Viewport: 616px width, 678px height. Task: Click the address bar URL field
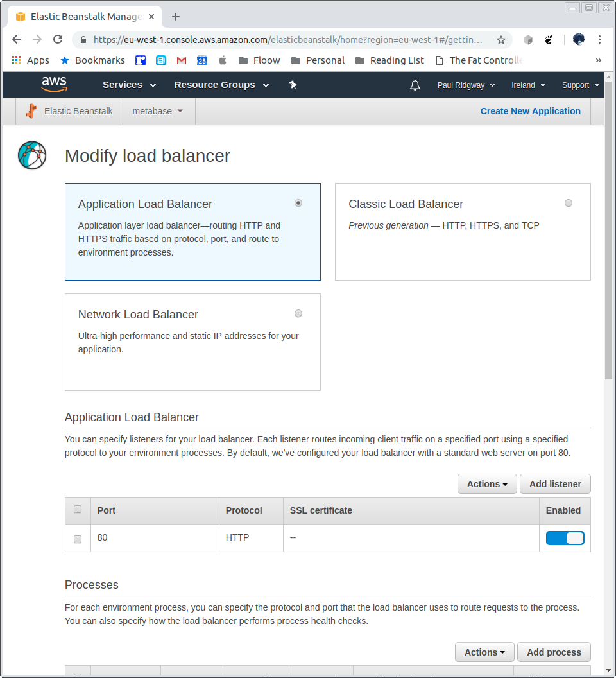point(287,40)
